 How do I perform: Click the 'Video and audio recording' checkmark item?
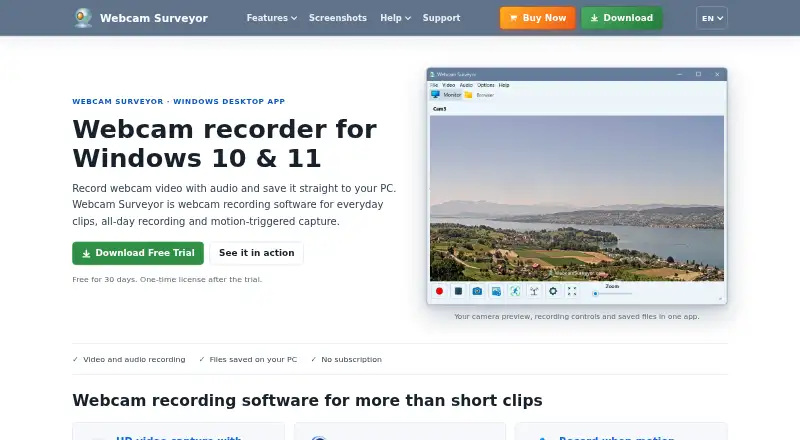pos(129,359)
